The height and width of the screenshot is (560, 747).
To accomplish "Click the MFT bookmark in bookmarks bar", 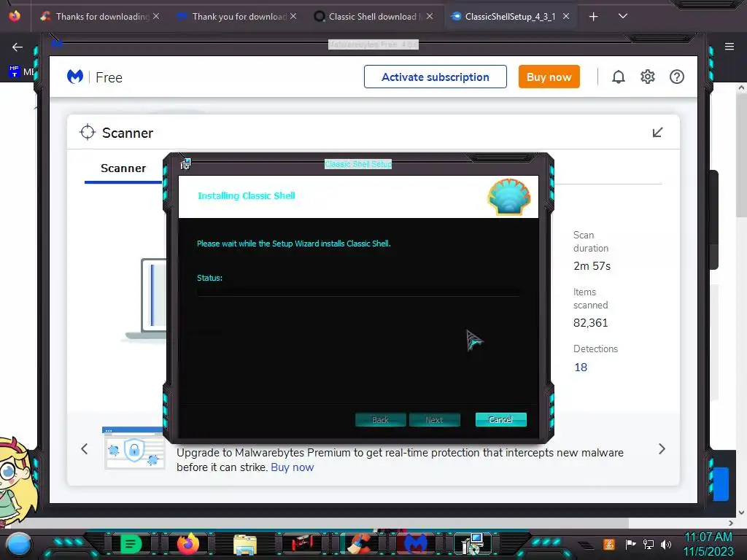I will pyautogui.click(x=21, y=72).
